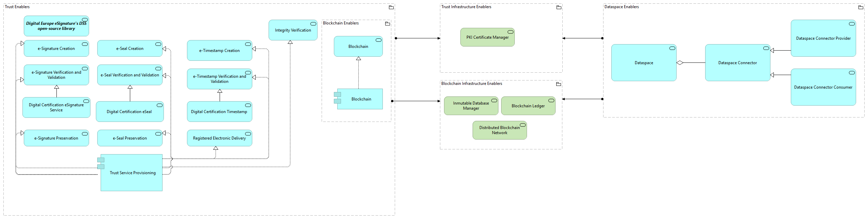The image size is (868, 219).
Task: Click service icon on Blockchain Ledger node
Action: point(551,101)
